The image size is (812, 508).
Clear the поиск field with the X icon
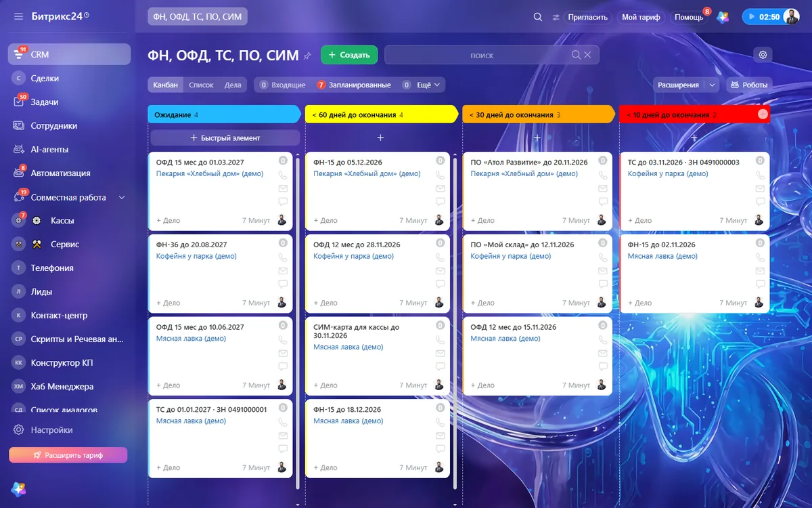point(587,55)
